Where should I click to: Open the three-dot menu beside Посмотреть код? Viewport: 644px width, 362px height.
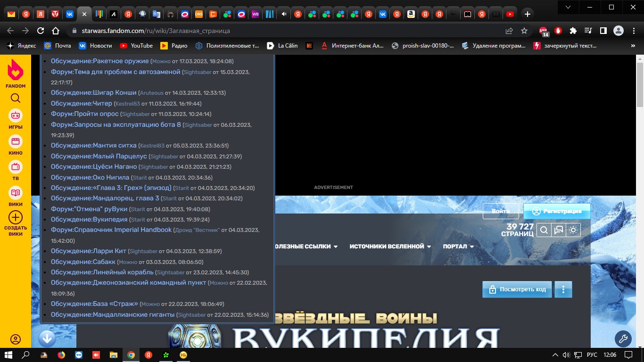coord(563,289)
